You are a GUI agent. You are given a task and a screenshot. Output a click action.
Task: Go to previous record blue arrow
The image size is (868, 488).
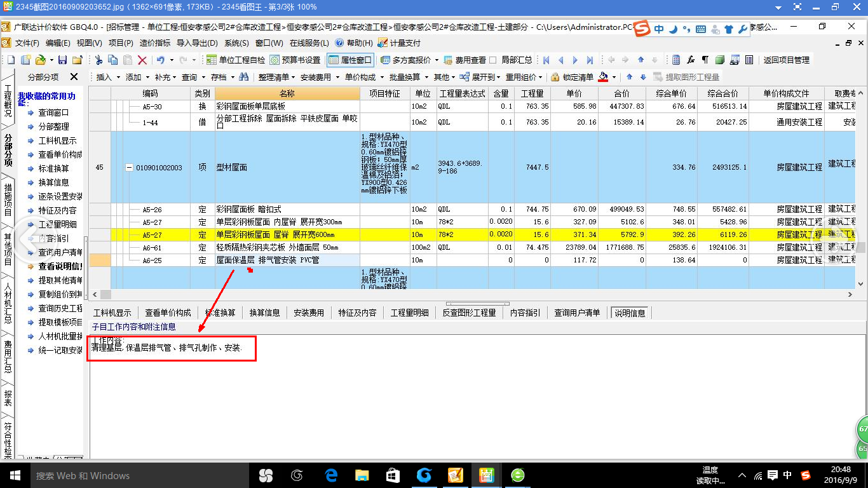click(x=560, y=60)
